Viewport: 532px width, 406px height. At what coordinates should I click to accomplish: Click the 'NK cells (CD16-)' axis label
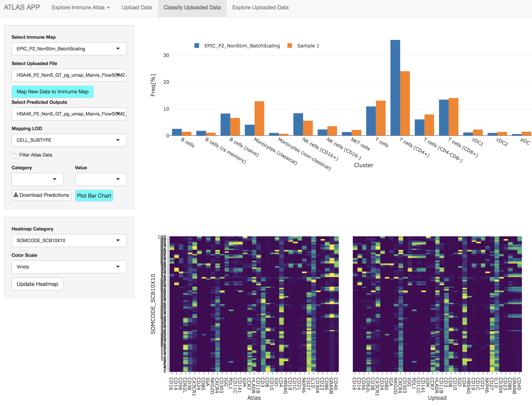click(x=344, y=149)
